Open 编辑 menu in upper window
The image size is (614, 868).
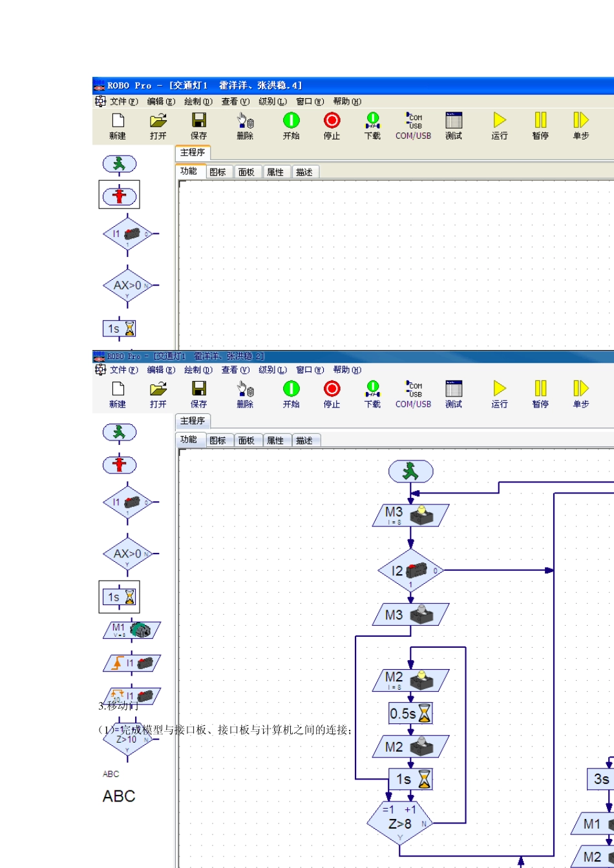161,101
